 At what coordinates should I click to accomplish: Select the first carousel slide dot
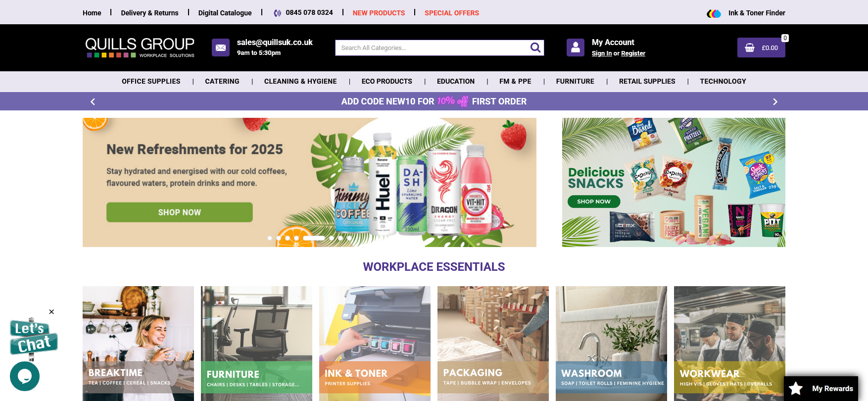point(270,238)
